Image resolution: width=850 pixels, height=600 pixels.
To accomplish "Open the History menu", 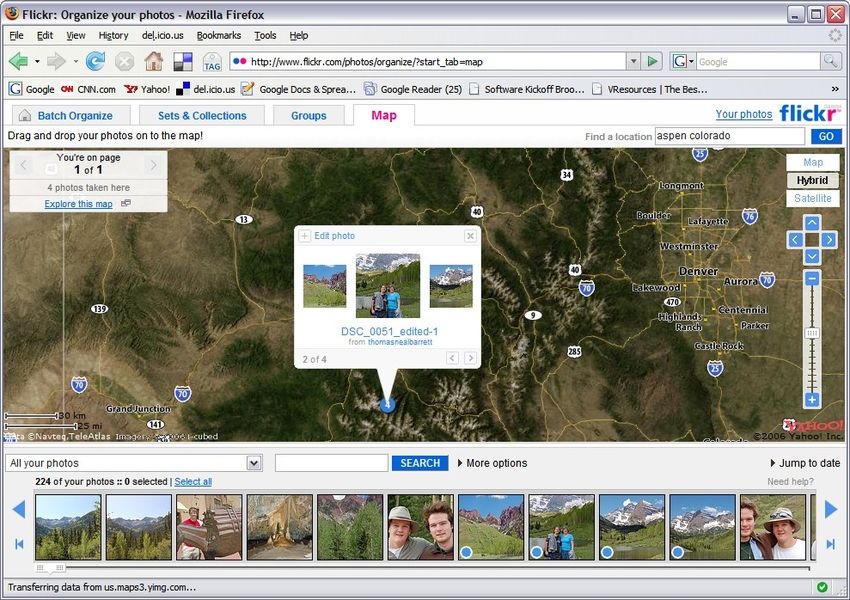I will 113,35.
